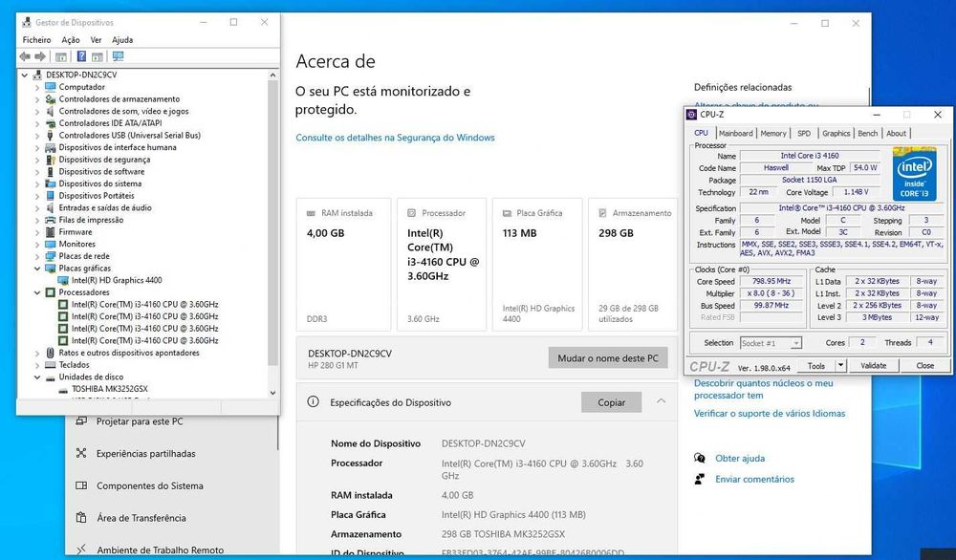The width and height of the screenshot is (956, 560).
Task: Expand the Dispositivos de interface humana node
Action: (x=37, y=147)
